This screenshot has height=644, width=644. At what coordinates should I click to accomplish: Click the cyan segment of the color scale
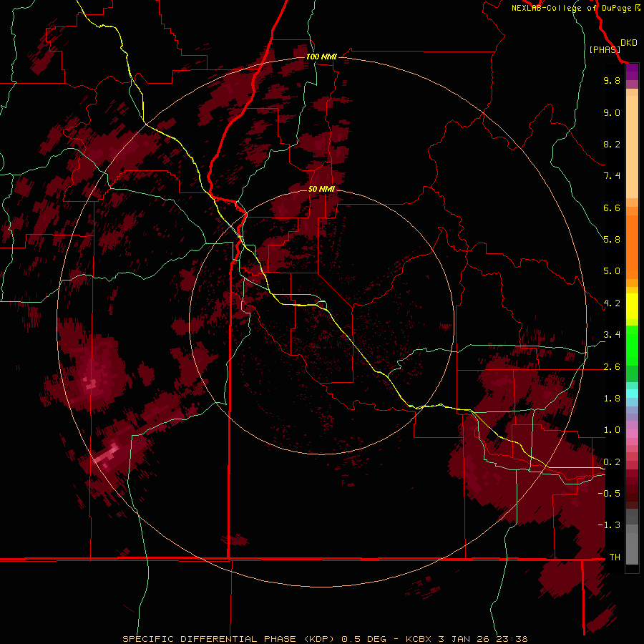tap(632, 394)
